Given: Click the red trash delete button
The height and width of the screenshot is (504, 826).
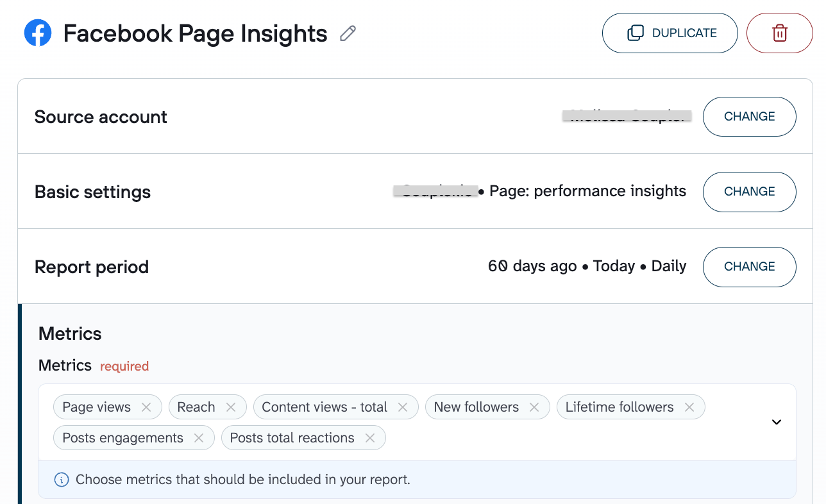Looking at the screenshot, I should [779, 33].
